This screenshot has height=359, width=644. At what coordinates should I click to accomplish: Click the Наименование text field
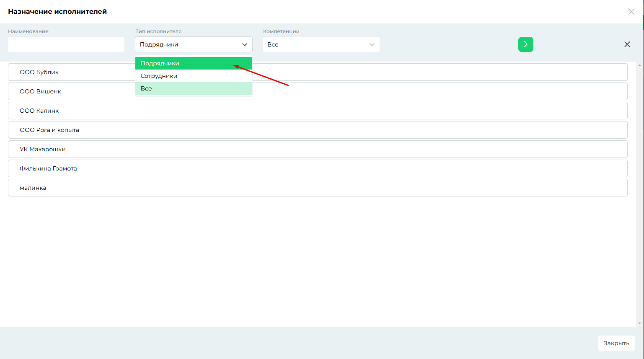[x=66, y=44]
